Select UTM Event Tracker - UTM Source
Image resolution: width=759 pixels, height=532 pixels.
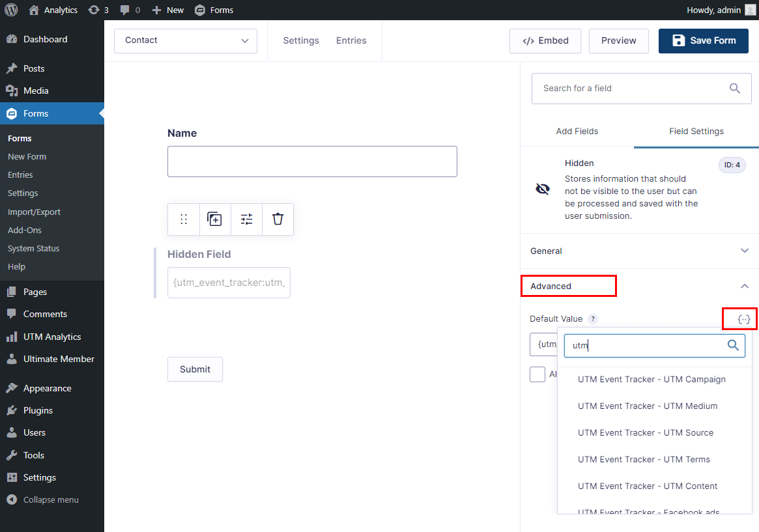[x=646, y=432]
